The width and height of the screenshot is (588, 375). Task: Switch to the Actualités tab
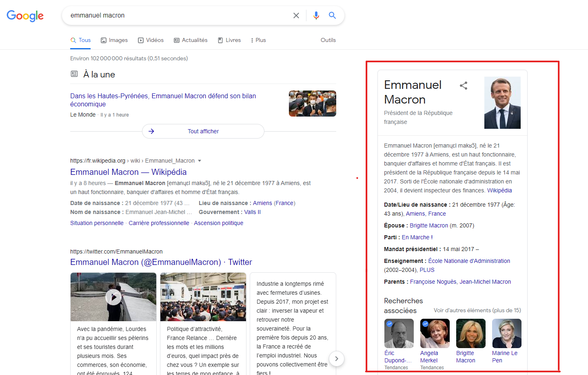click(191, 40)
